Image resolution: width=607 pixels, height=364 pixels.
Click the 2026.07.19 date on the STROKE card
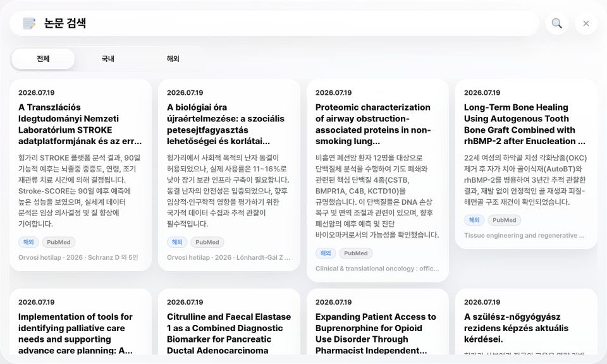click(x=37, y=93)
